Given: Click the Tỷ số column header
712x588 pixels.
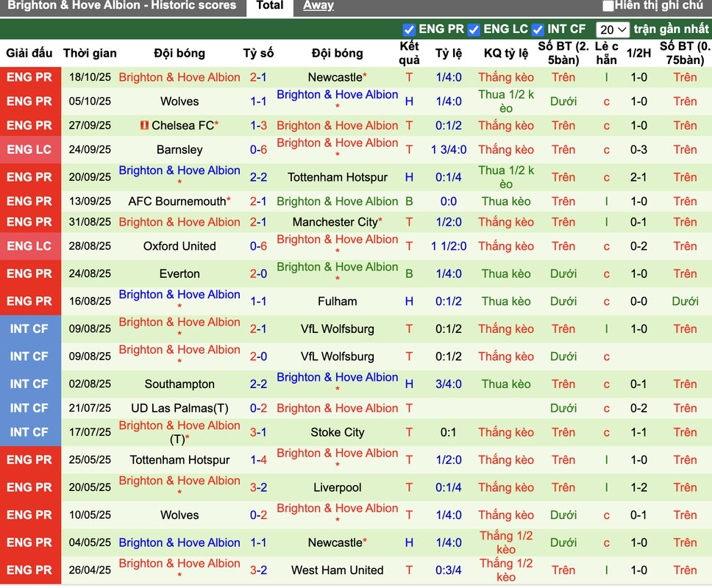Looking at the screenshot, I should pos(258,53).
